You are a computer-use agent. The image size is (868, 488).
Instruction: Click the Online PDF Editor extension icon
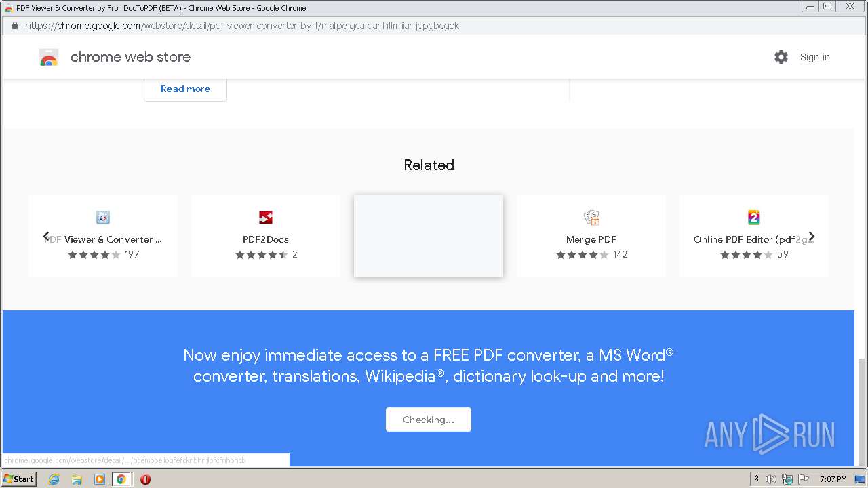(754, 218)
